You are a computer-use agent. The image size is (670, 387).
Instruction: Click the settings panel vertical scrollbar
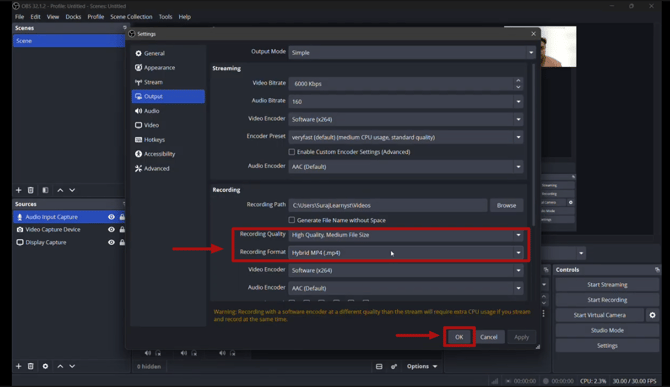tap(533, 145)
